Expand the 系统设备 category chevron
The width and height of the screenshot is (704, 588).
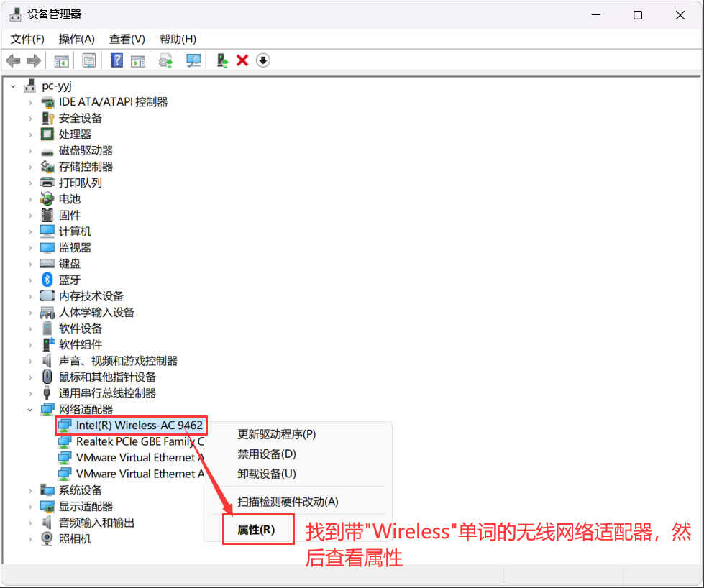coord(30,490)
